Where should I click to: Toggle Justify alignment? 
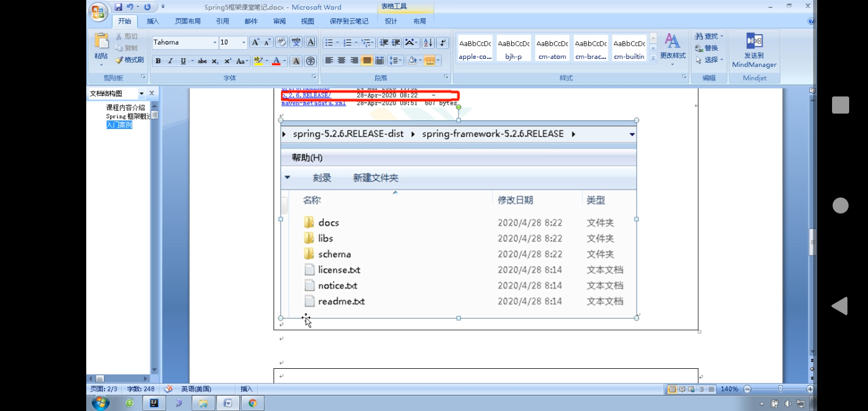click(x=367, y=61)
